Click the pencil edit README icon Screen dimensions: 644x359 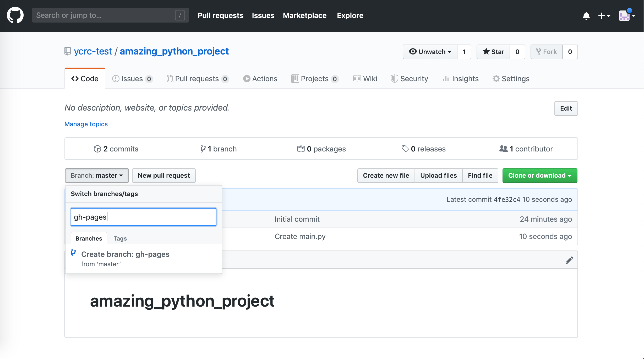coord(569,260)
